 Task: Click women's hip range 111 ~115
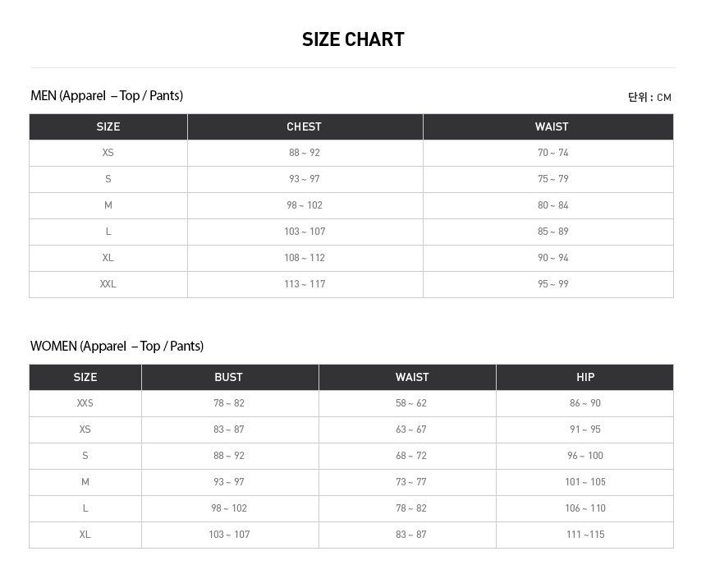pyautogui.click(x=585, y=535)
